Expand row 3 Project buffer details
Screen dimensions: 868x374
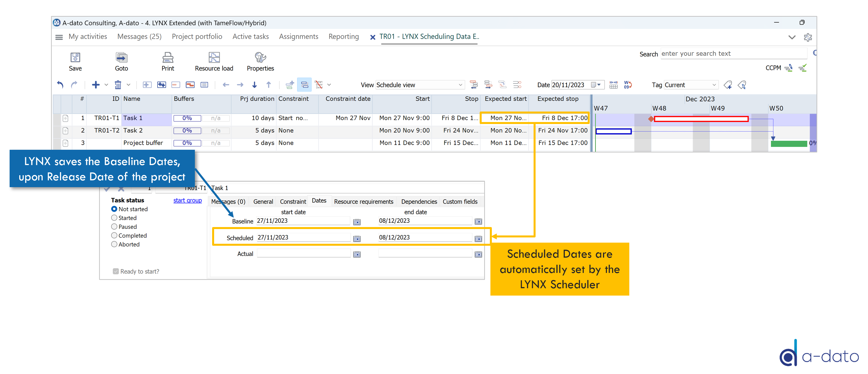click(65, 143)
